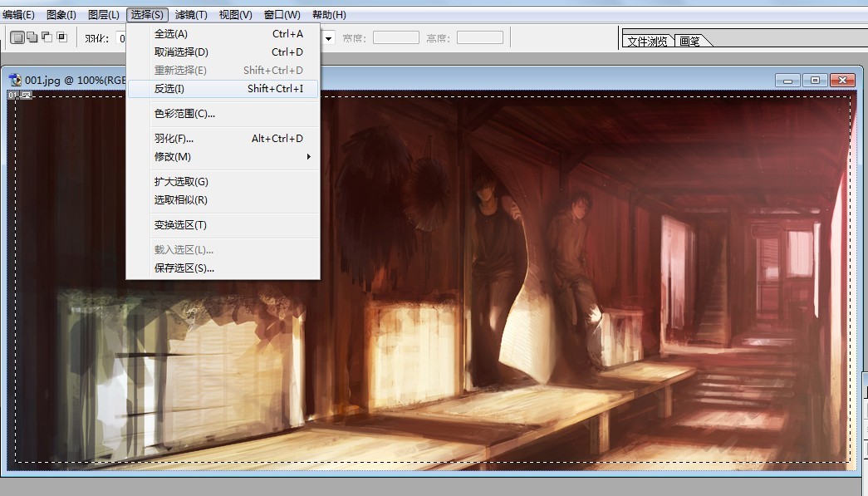868x496 pixels.
Task: Open the 编辑(E) menu
Action: point(18,15)
